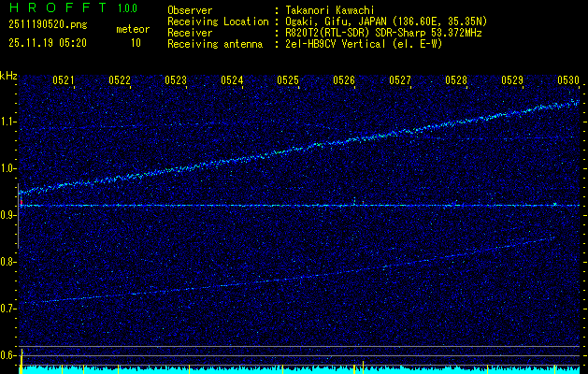
Task: Click the 0523 time label
Action: tap(176, 80)
